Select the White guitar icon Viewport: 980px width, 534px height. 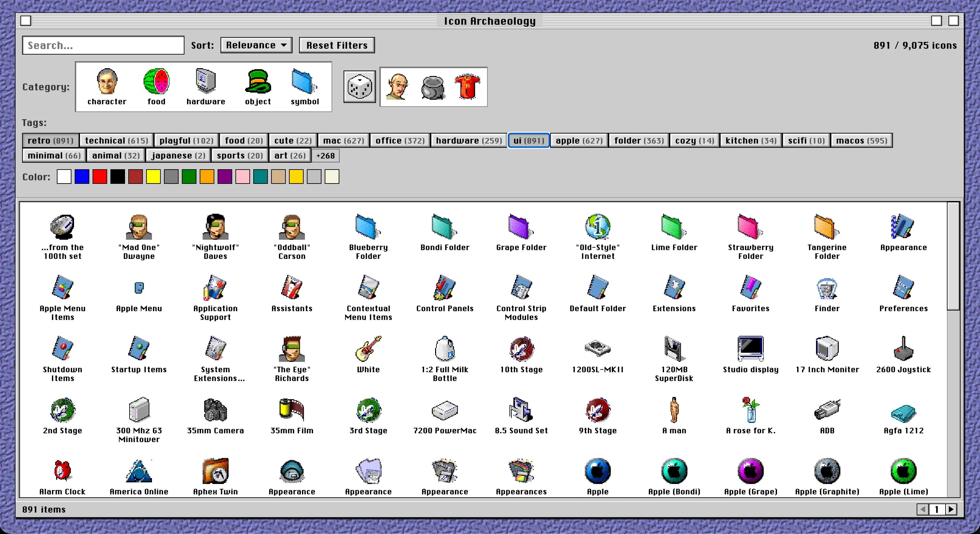(368, 349)
